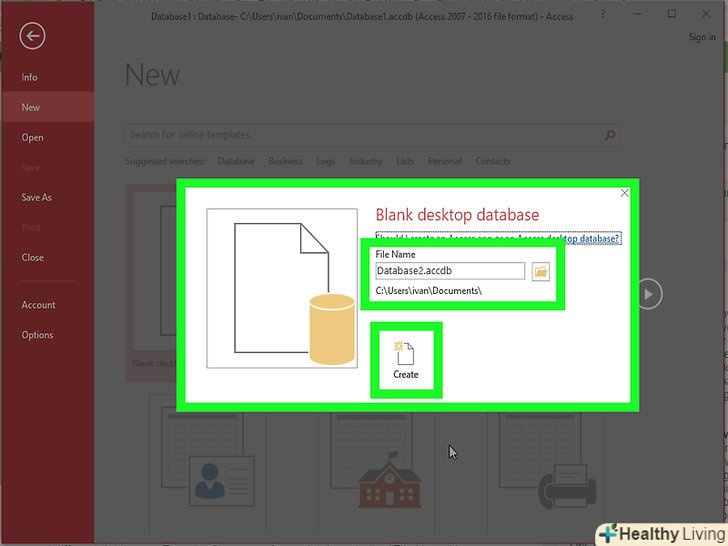This screenshot has height=546, width=728.
Task: Open the Account page
Action: click(38, 305)
